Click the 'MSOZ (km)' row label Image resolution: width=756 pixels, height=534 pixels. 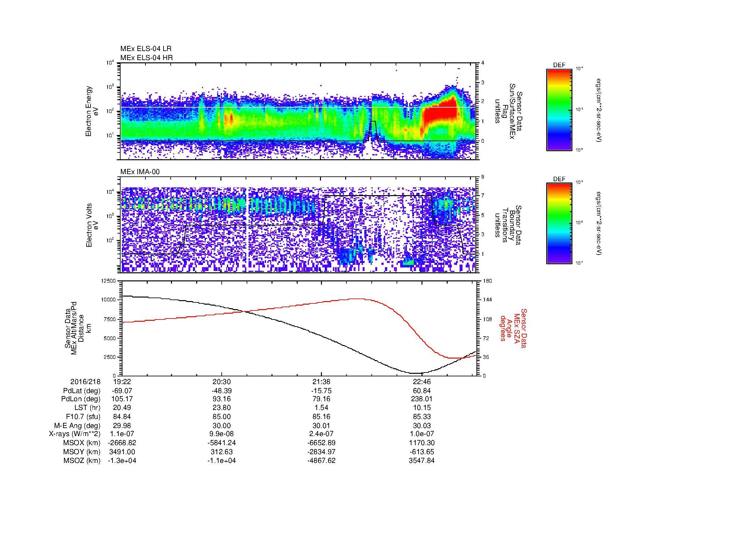point(82,461)
